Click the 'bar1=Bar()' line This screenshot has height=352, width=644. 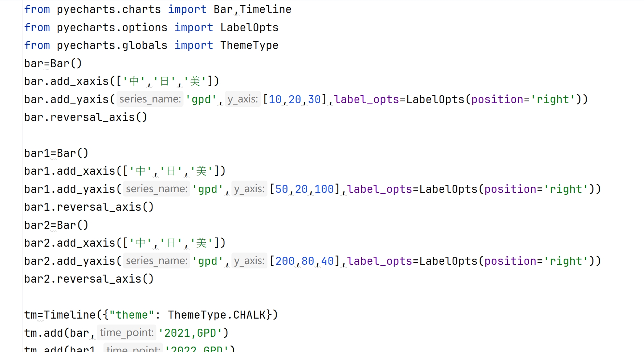56,153
